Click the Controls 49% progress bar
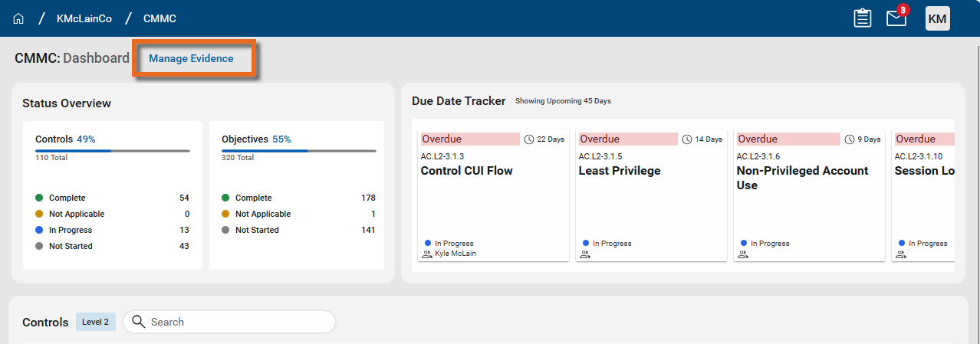The width and height of the screenshot is (980, 344). tap(112, 151)
